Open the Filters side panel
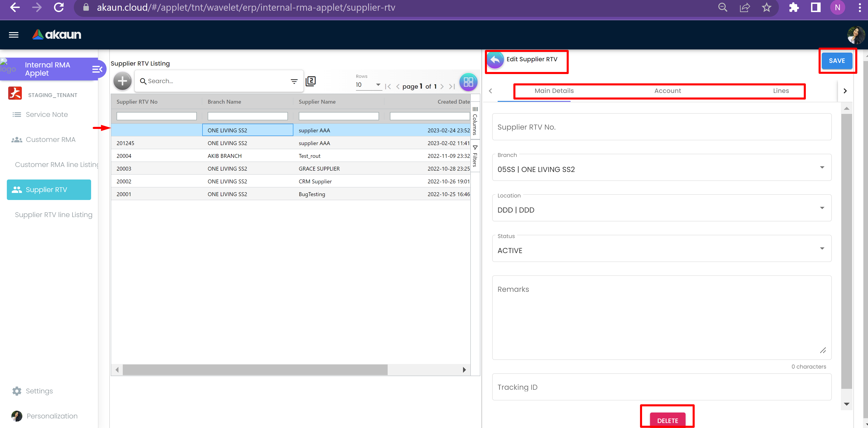The image size is (868, 428). coord(475,156)
